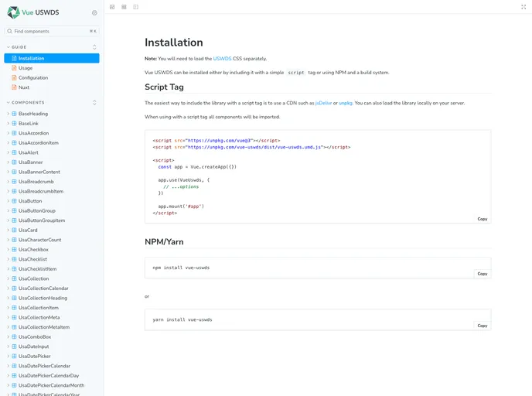Click the document icon beside Nuxt
The width and height of the screenshot is (532, 396).
pyautogui.click(x=14, y=87)
